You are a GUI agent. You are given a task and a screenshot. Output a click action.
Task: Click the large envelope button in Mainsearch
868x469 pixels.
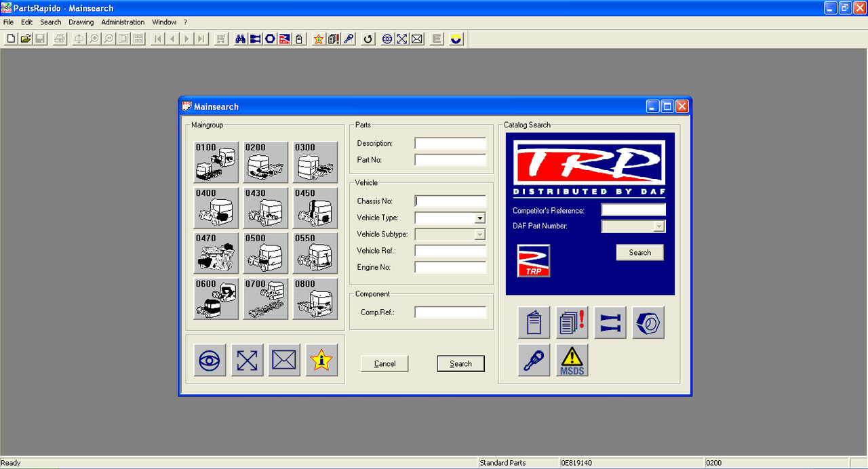284,361
